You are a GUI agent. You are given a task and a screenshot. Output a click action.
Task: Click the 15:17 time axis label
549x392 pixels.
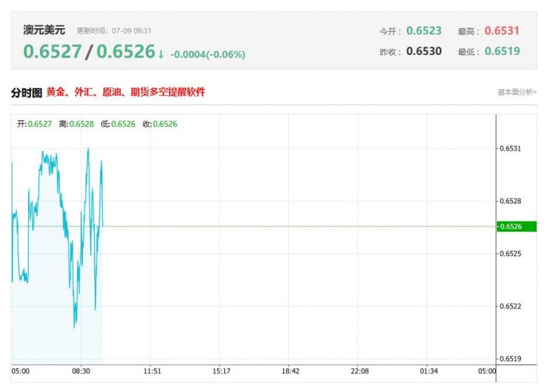[x=221, y=371]
